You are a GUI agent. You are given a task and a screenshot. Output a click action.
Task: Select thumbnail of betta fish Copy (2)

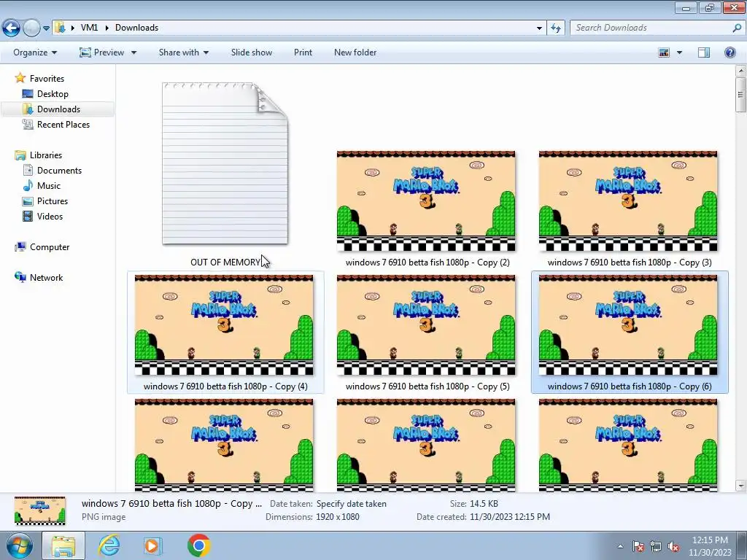tap(426, 201)
